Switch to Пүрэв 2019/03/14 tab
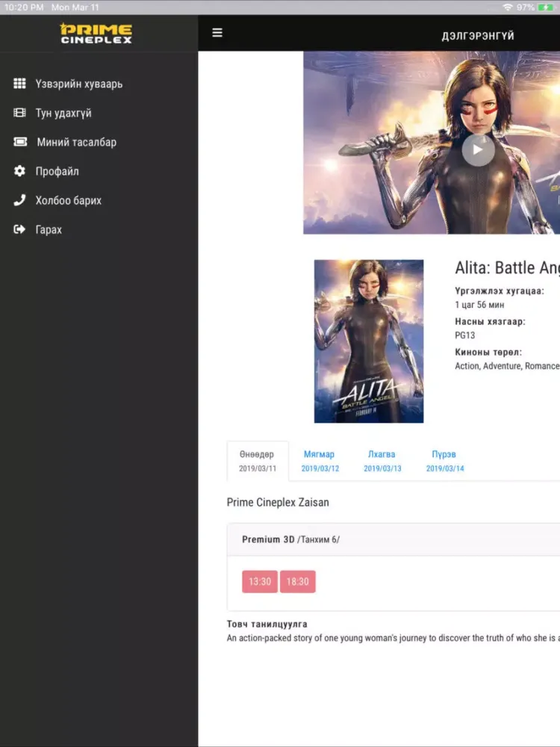 [445, 461]
